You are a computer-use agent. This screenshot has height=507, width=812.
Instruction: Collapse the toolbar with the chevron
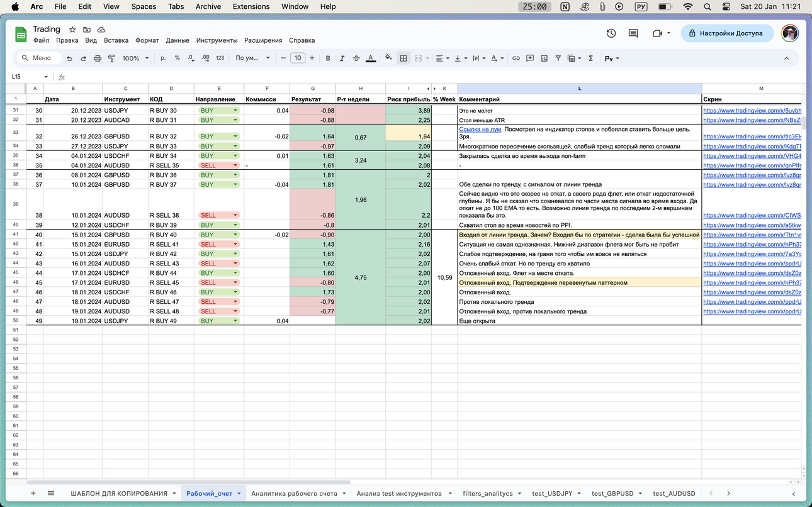click(x=786, y=58)
